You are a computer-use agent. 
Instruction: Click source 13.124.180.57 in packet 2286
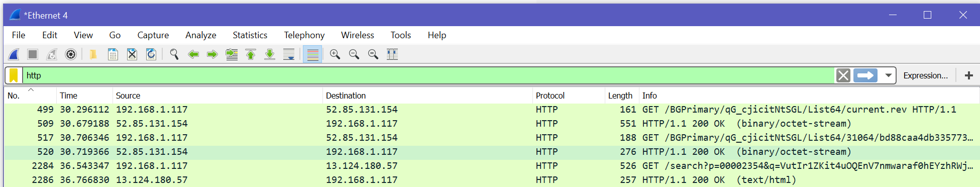tap(152, 180)
